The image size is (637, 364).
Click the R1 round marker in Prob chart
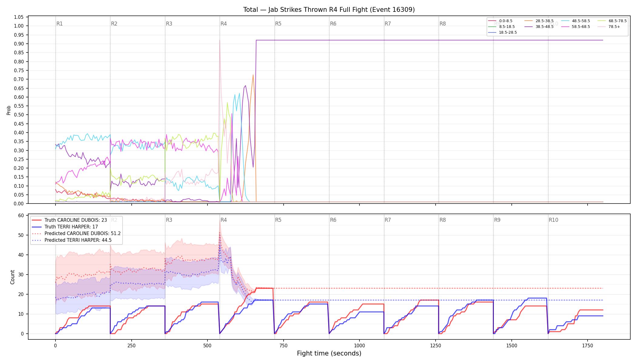point(59,24)
